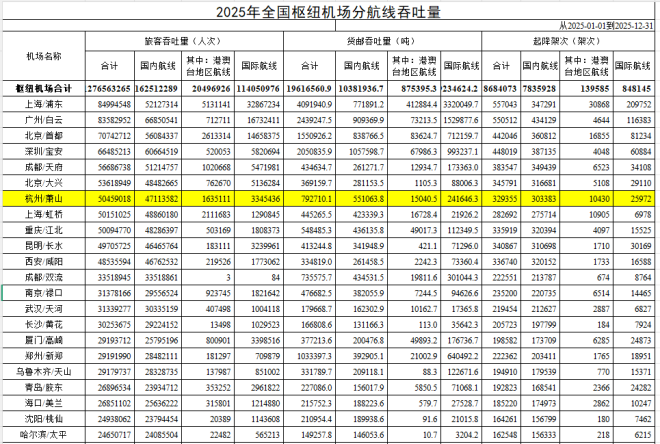This screenshot has height=444, width=660.
Task: Select the 西安/咸阳 airport cell
Action: click(41, 260)
